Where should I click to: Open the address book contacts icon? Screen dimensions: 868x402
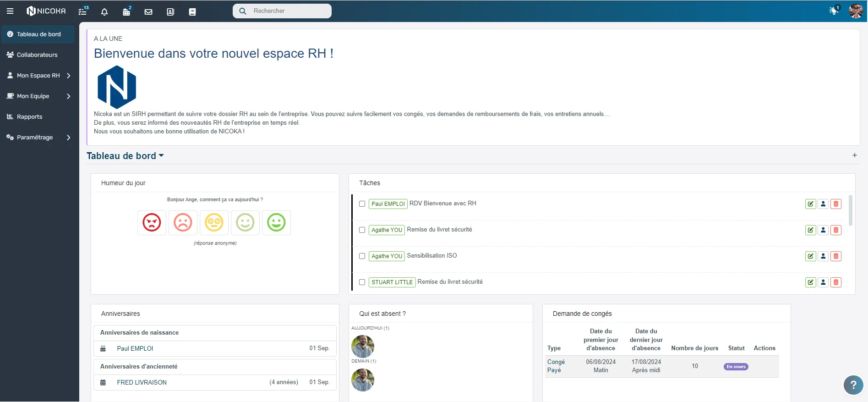170,11
